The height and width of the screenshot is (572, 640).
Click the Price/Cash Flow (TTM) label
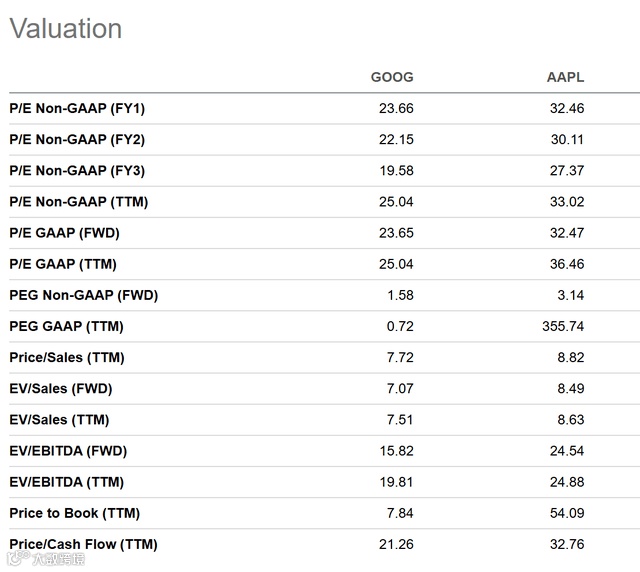point(83,544)
